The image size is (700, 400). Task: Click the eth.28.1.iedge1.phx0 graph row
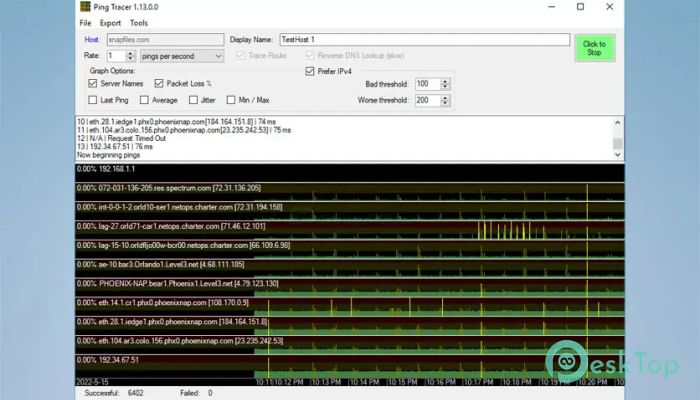[350, 326]
